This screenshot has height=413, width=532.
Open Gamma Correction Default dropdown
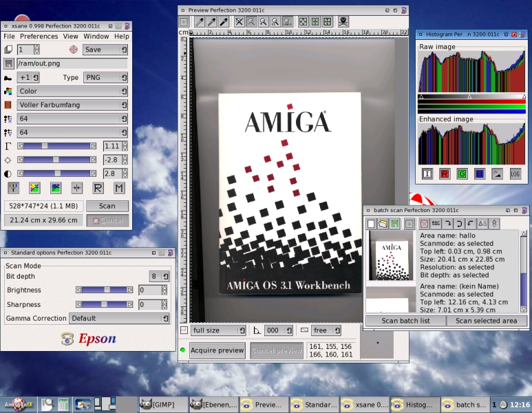[120, 318]
